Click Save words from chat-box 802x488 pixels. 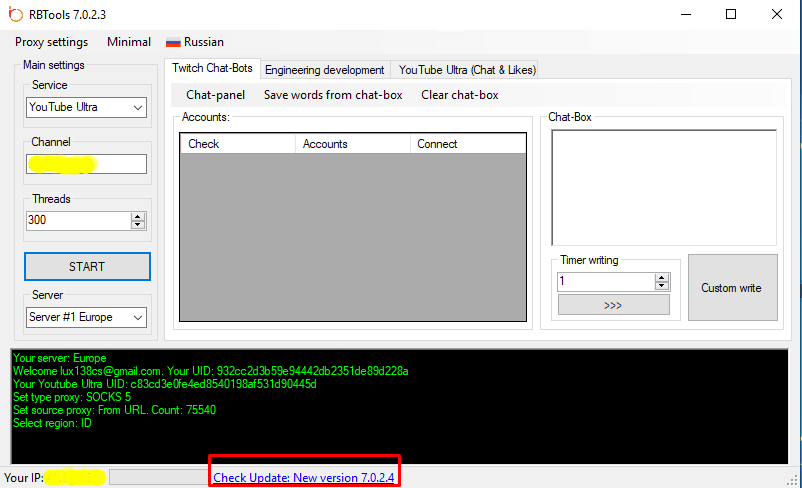tap(333, 95)
